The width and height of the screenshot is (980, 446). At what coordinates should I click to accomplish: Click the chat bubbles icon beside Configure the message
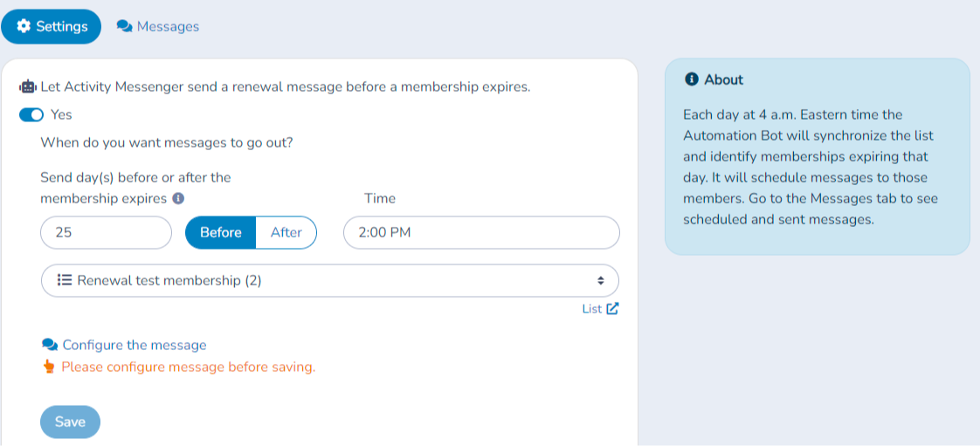(50, 345)
